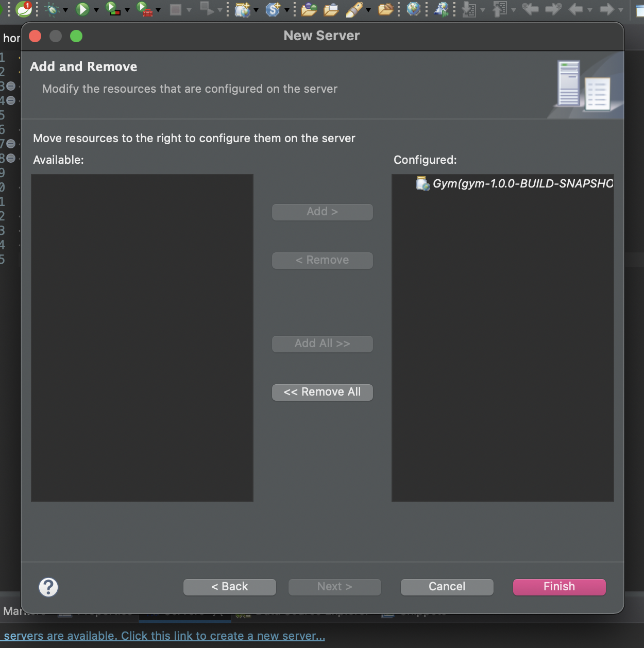Click the Open Type folder icon
This screenshot has height=648, width=644.
(309, 9)
